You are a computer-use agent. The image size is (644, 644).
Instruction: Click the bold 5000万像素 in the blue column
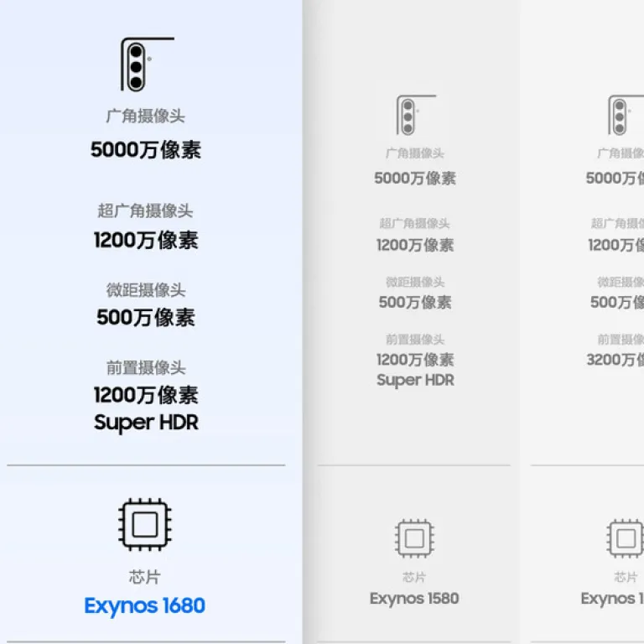tap(146, 149)
